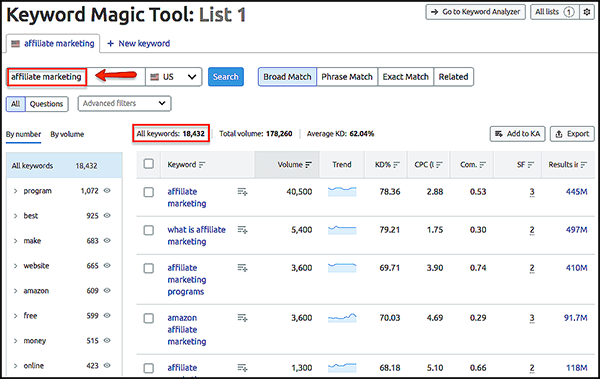Sort by SF column sort icon
Image resolution: width=600 pixels, height=379 pixels.
click(531, 165)
